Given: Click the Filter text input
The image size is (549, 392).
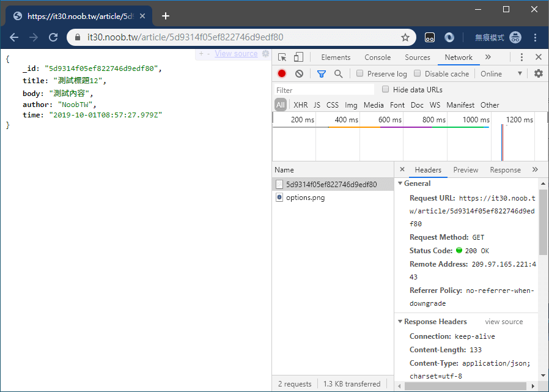Looking at the screenshot, I should (323, 90).
